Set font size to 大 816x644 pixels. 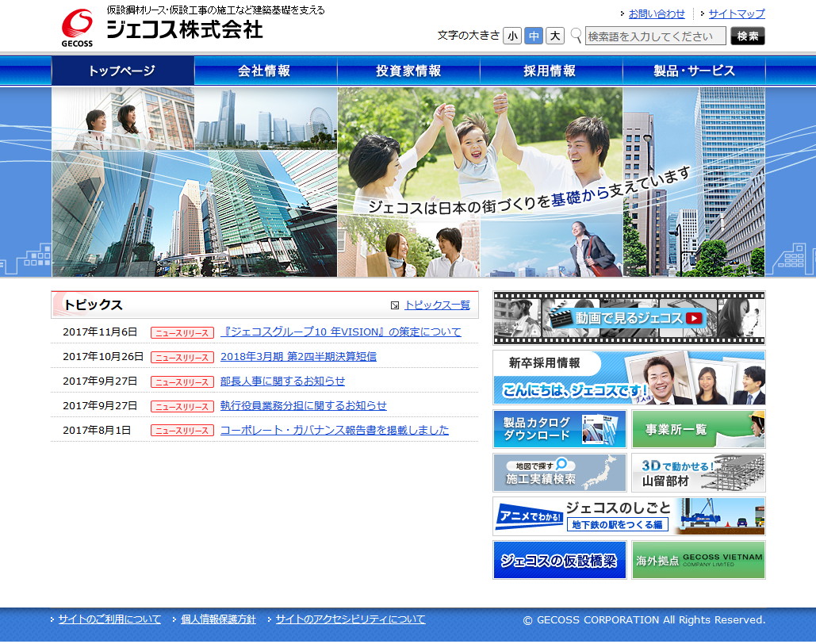[555, 36]
